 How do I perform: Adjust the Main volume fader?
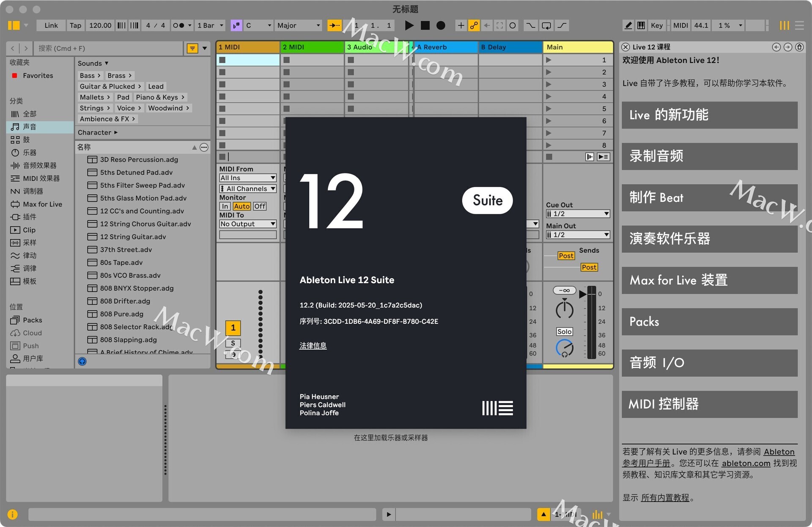[x=583, y=294]
